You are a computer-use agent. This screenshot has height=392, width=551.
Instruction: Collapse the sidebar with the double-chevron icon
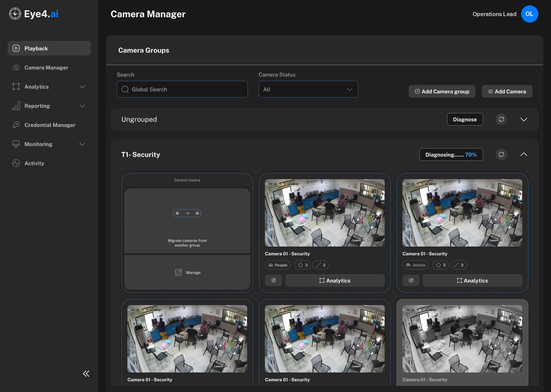[86, 374]
